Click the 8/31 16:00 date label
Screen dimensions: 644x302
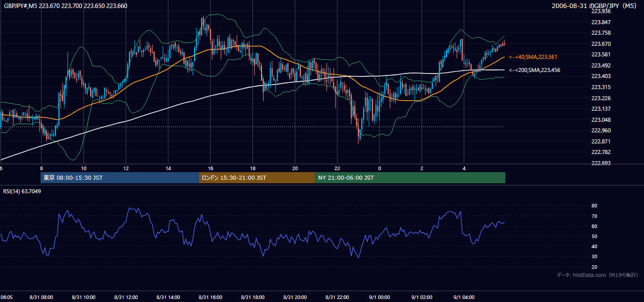[x=211, y=297]
